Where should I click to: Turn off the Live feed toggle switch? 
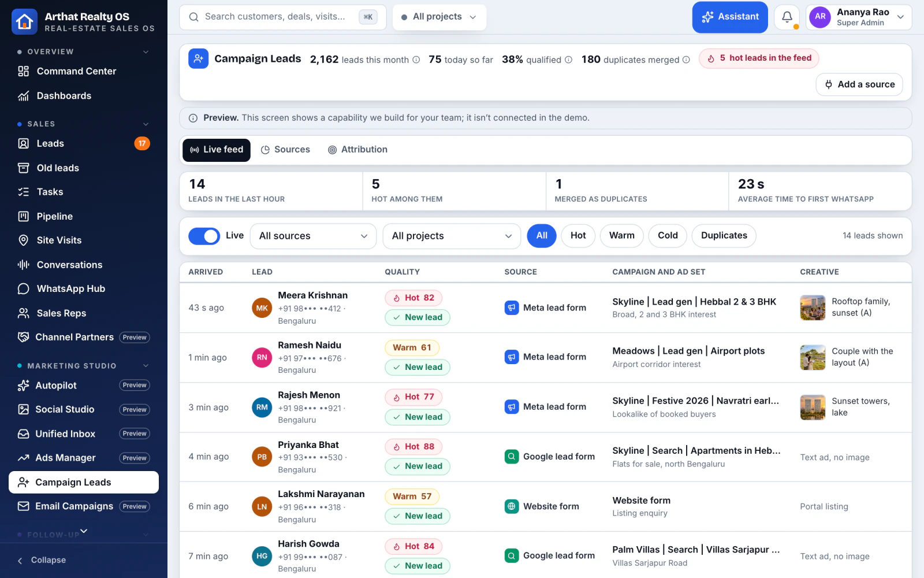[x=204, y=236]
